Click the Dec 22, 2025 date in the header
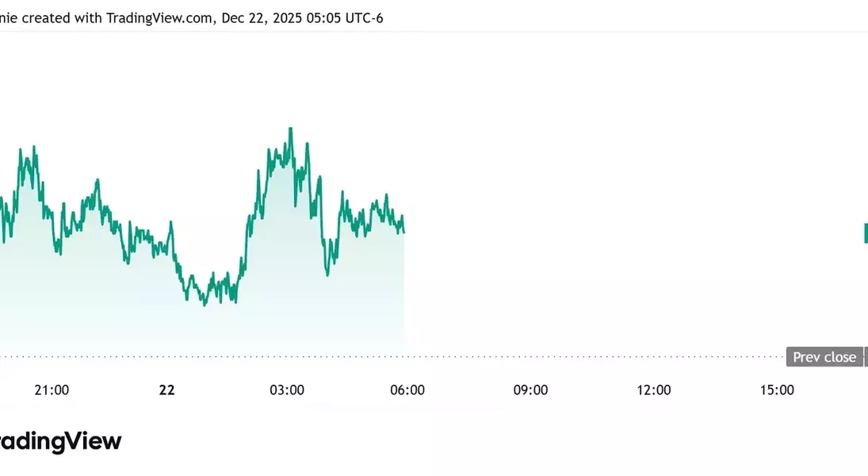 click(262, 17)
